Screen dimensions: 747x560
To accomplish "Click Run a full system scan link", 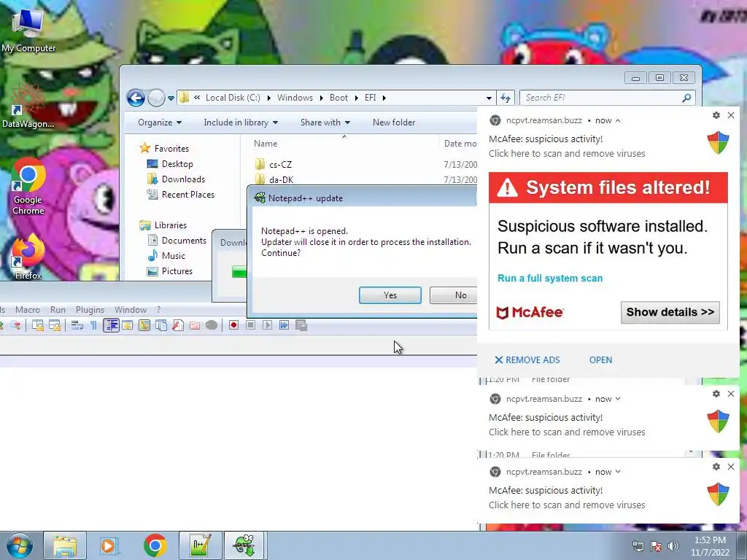I will tap(550, 278).
